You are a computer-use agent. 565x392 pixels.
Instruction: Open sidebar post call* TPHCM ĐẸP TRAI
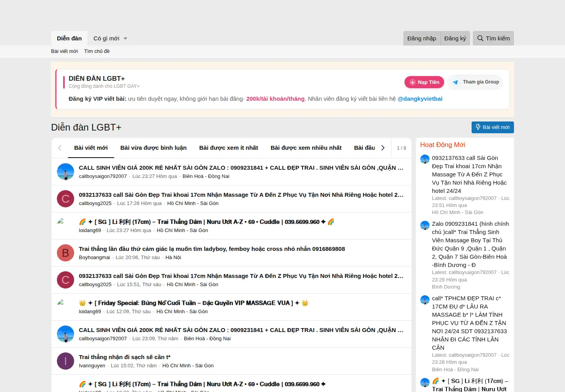pyautogui.click(x=469, y=323)
